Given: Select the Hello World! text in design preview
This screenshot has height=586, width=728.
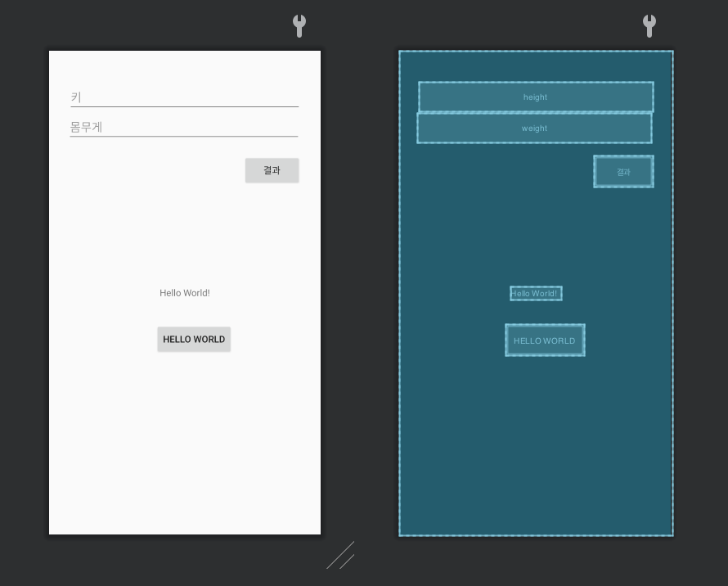Looking at the screenshot, I should pyautogui.click(x=185, y=293).
